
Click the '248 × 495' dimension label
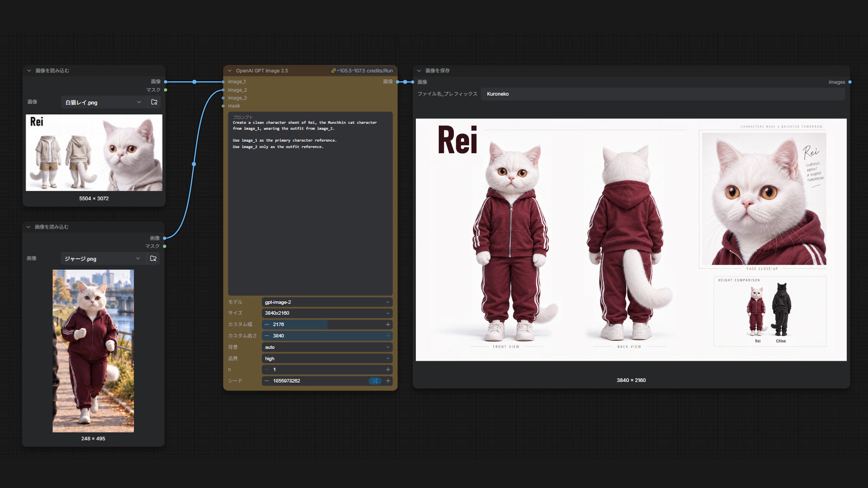[x=93, y=439]
